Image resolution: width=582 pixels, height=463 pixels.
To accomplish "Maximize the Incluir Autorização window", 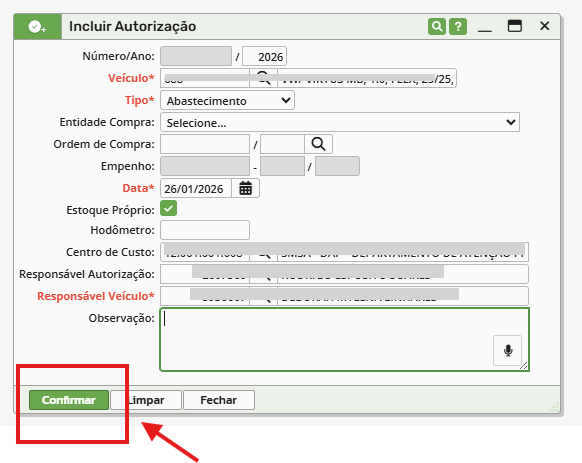I will coord(514,26).
